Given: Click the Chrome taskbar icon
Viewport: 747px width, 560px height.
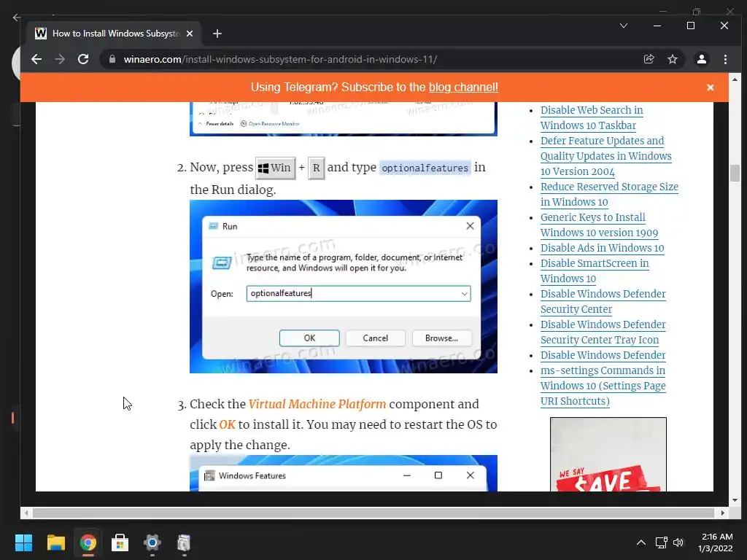Looking at the screenshot, I should pos(88,542).
